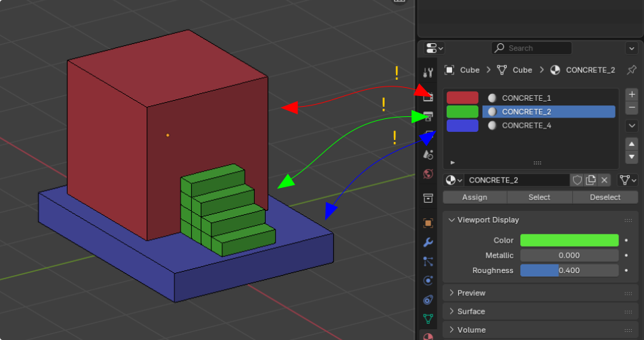The width and height of the screenshot is (644, 340).
Task: Select the CONCRETE_4 material slot
Action: pos(549,126)
